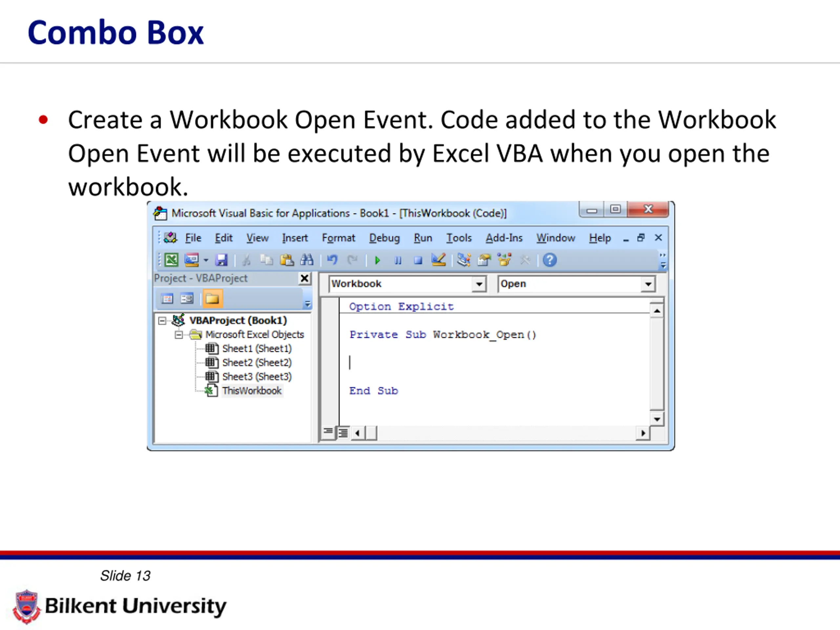Viewport: 840px width, 630px height.
Task: Maximize the Visual Basic window
Action: tap(615, 209)
